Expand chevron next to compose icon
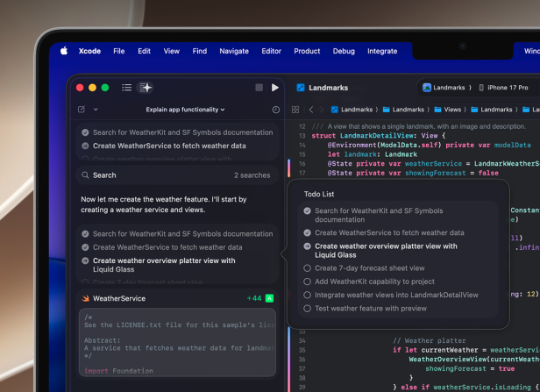The image size is (540, 392). (96, 110)
